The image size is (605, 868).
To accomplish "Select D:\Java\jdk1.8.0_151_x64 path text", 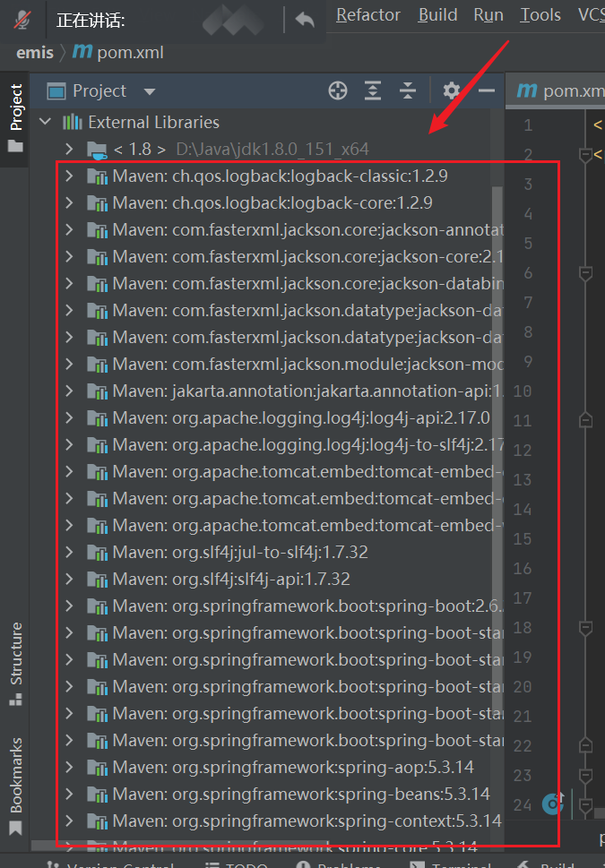I will pos(272,149).
